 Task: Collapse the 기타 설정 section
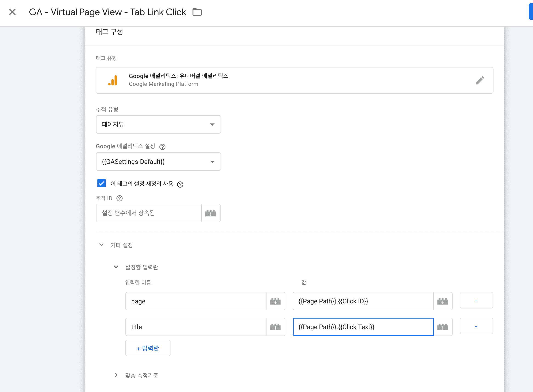tap(101, 245)
